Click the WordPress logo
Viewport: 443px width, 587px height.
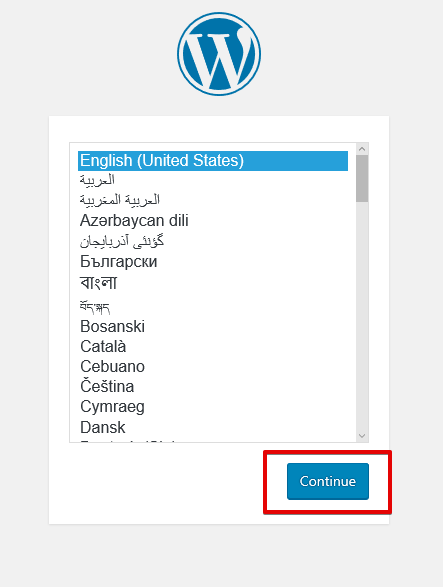click(219, 54)
